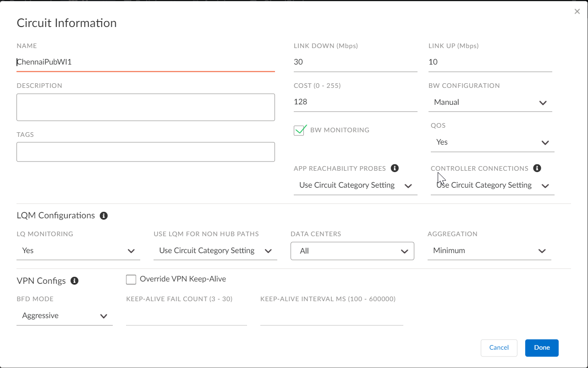This screenshot has height=368, width=588.
Task: Open Use LQM For Non Hub Paths dropdown
Action: (215, 251)
